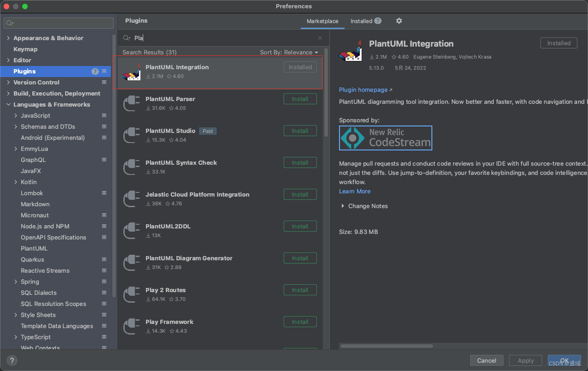Click the PlantUML Studio plug icon
This screenshot has width=588, height=371.
click(132, 135)
